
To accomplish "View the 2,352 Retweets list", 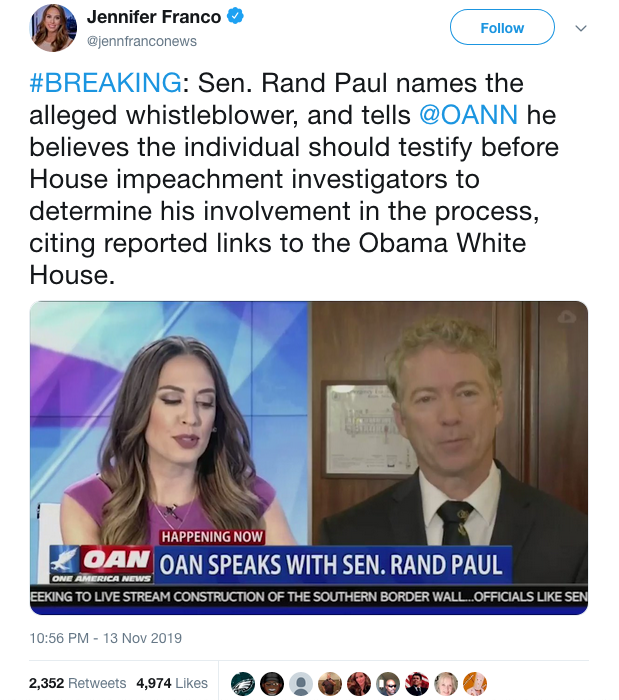I will click(78, 683).
